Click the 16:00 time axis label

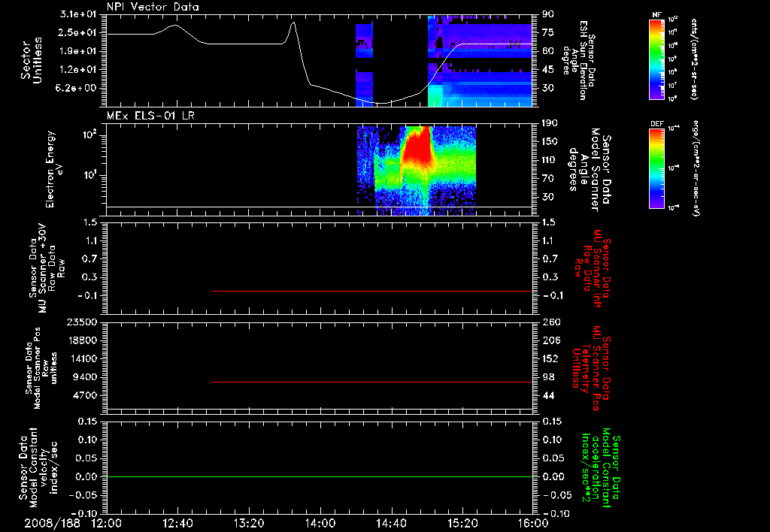tap(534, 523)
